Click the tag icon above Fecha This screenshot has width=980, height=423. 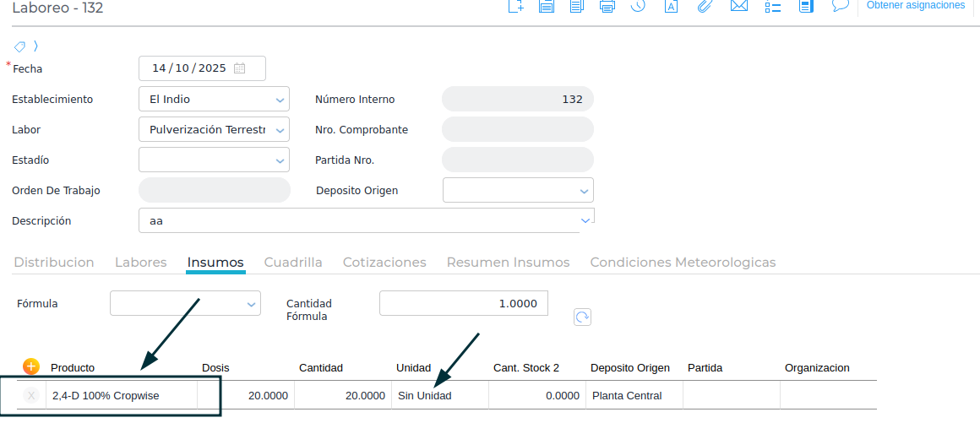[x=20, y=46]
